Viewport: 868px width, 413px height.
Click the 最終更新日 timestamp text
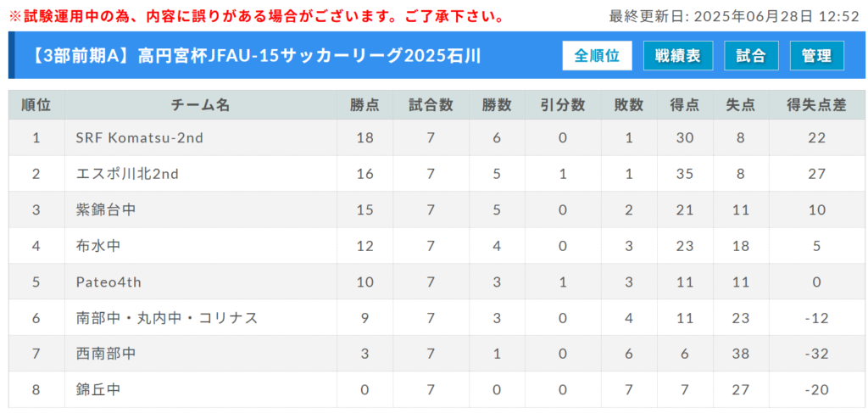(x=734, y=16)
